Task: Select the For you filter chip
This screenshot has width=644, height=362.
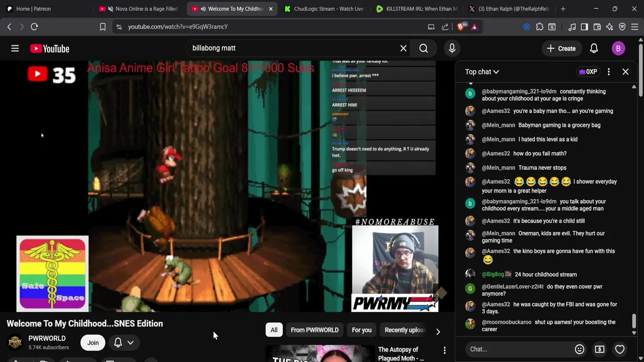Action: pyautogui.click(x=362, y=330)
